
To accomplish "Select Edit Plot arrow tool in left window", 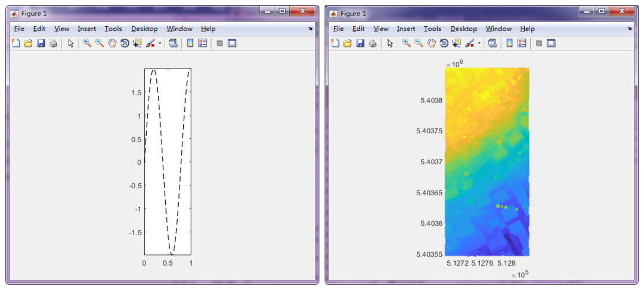I will pos(70,43).
